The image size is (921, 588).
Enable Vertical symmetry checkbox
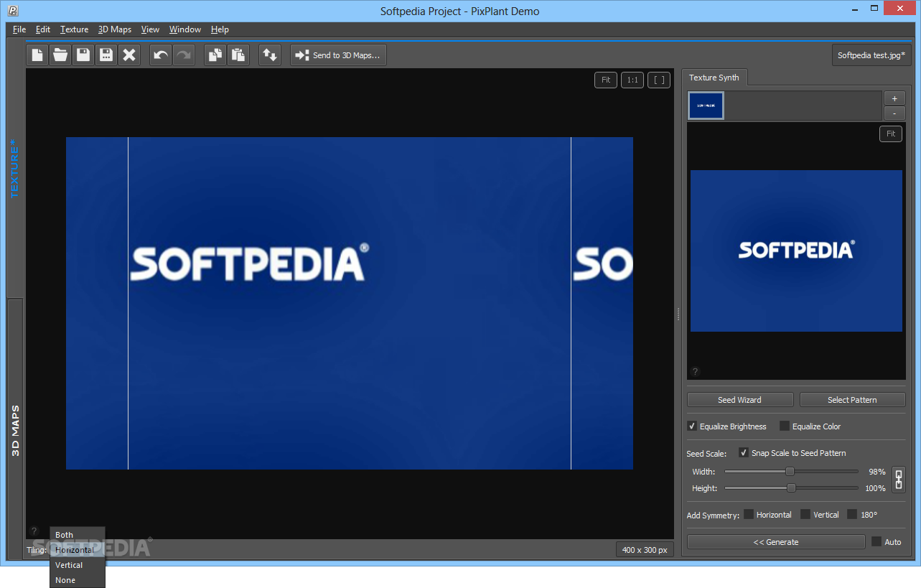805,514
